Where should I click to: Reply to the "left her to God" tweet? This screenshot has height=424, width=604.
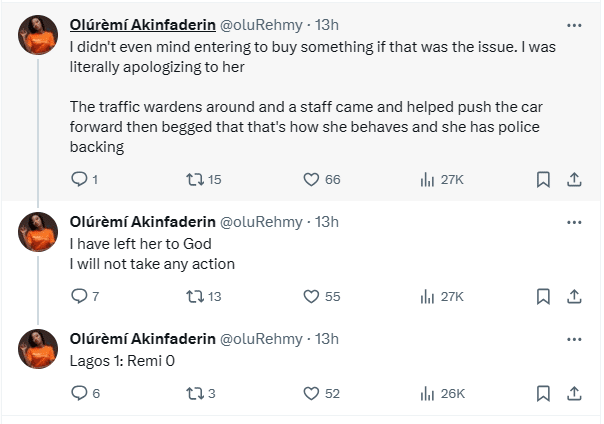click(80, 296)
